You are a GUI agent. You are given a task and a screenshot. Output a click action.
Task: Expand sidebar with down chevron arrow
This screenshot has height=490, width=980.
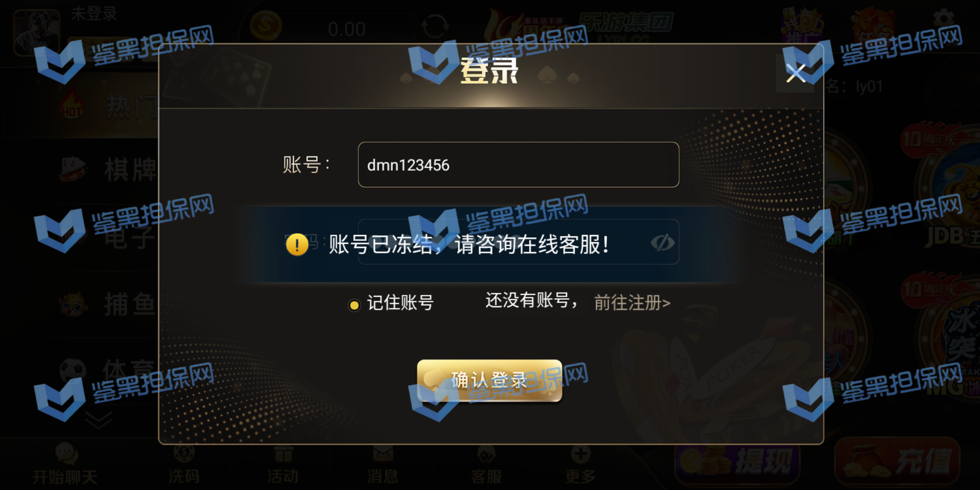pos(98,421)
